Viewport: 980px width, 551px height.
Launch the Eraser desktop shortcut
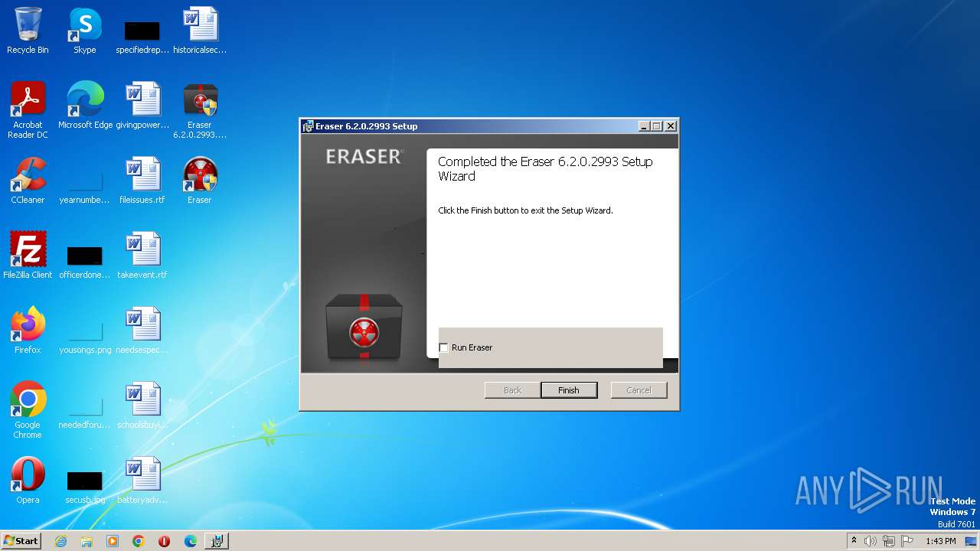pyautogui.click(x=200, y=181)
